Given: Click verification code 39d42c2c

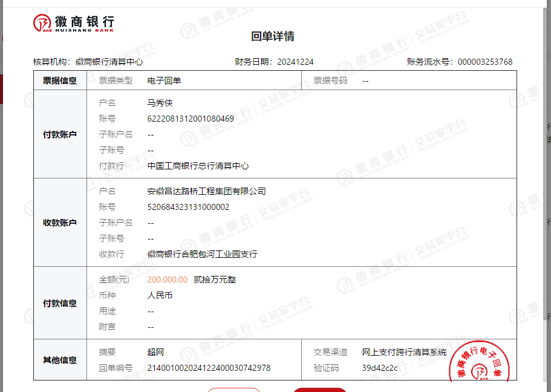Looking at the screenshot, I should click(380, 368).
